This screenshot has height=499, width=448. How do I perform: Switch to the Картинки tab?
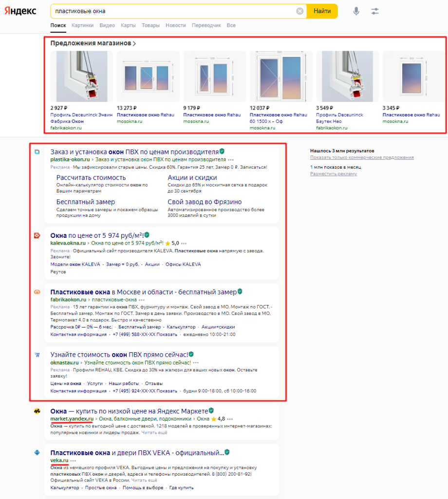pyautogui.click(x=82, y=25)
